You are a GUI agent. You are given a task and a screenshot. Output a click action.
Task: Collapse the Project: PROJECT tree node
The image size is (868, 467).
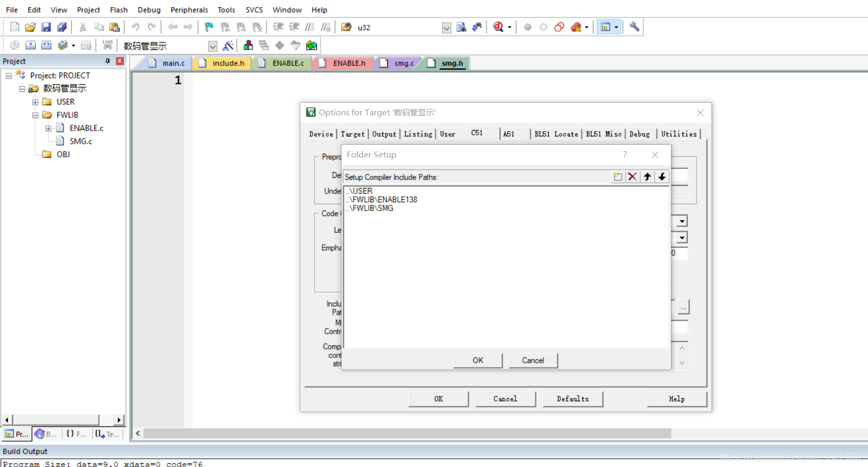click(9, 76)
